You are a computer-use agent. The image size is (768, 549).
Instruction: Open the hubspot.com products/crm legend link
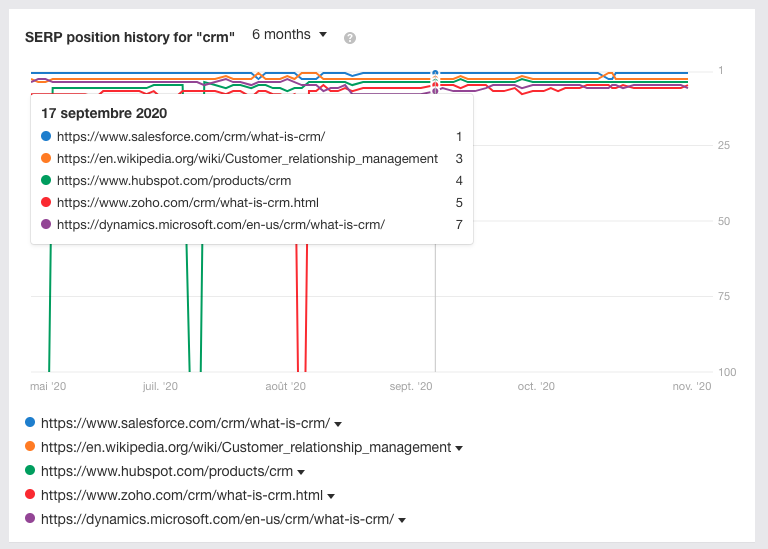coord(167,471)
